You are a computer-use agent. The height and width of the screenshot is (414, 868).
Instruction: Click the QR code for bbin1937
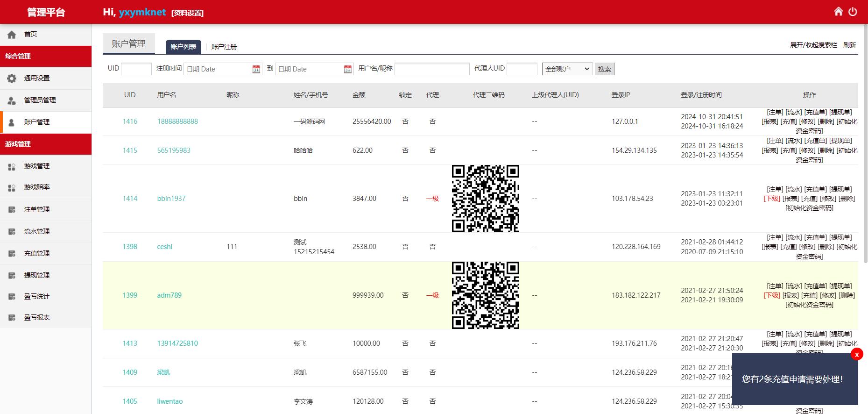(486, 199)
